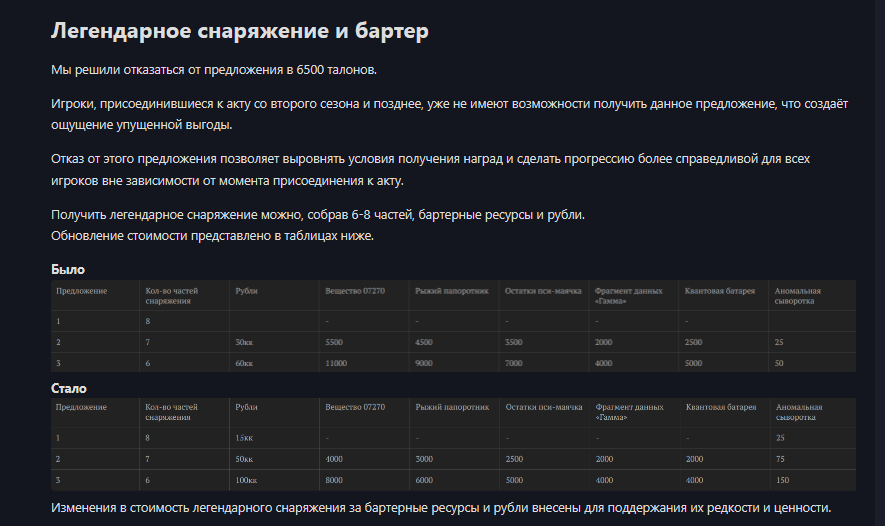Click "Квантовая батарея" header in Было table
The image size is (885, 526).
pyautogui.click(x=720, y=291)
